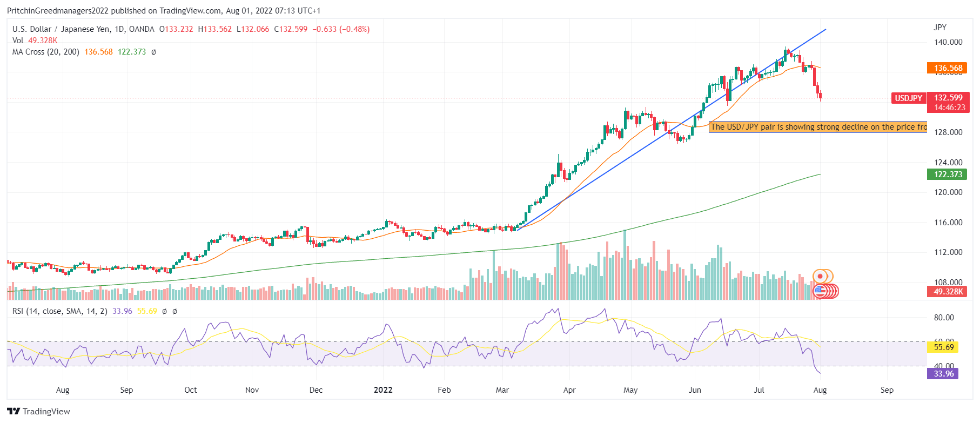Click the JPY currency label on price axis
Screen dimensions: 980x423
[940, 28]
